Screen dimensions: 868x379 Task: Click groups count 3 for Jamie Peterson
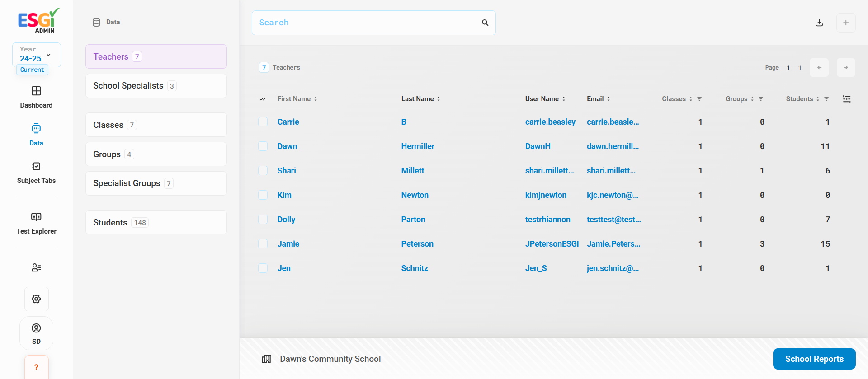point(762,244)
